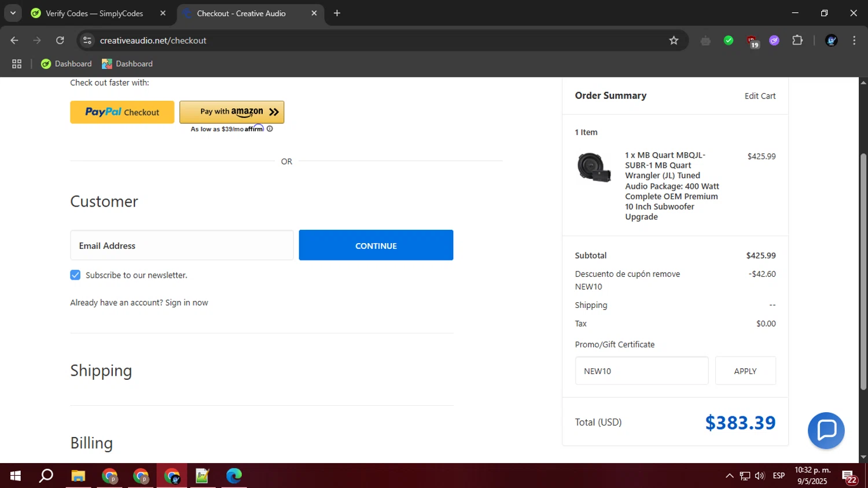This screenshot has height=488, width=868.
Task: Switch to the second Chrome taskbar icon
Action: (x=141, y=476)
